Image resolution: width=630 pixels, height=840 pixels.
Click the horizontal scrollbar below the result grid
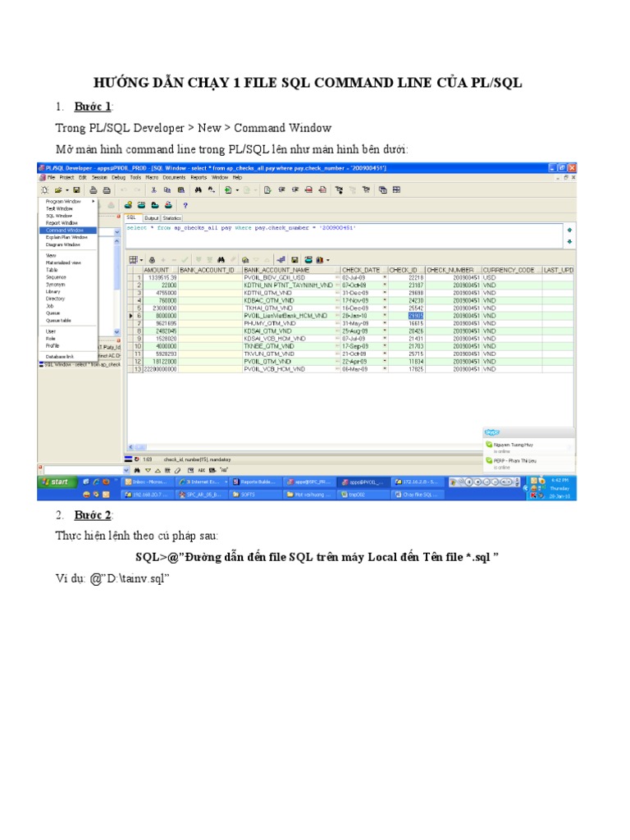[305, 447]
